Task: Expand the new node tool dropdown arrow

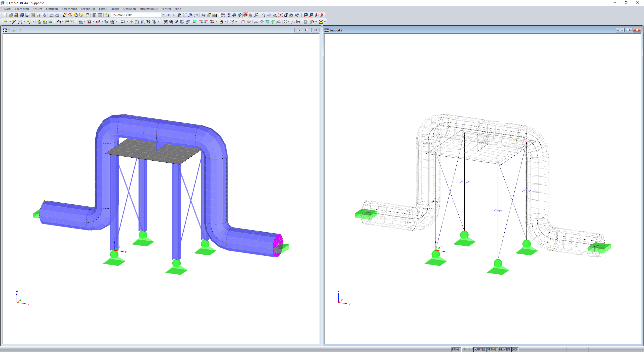Action: (x=10, y=22)
